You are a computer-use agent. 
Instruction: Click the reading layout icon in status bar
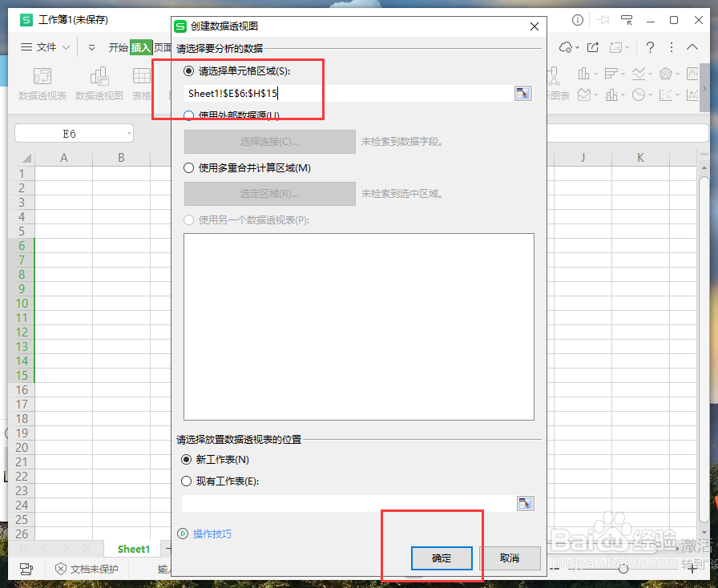(x=26, y=569)
